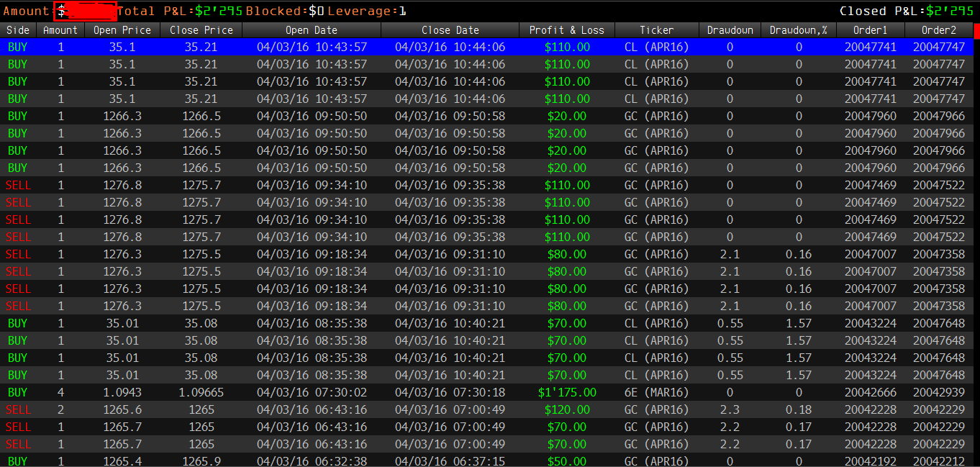Sort by Profit & Loss header
Image resolution: width=980 pixels, height=467 pixels.
click(567, 30)
